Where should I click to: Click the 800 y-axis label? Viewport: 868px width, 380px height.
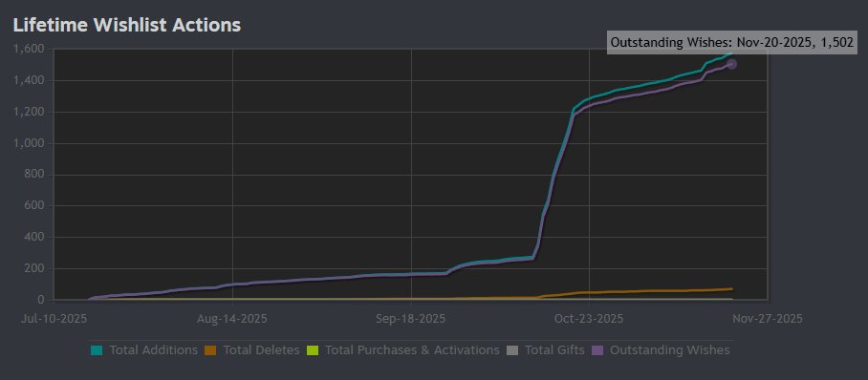pyautogui.click(x=34, y=175)
